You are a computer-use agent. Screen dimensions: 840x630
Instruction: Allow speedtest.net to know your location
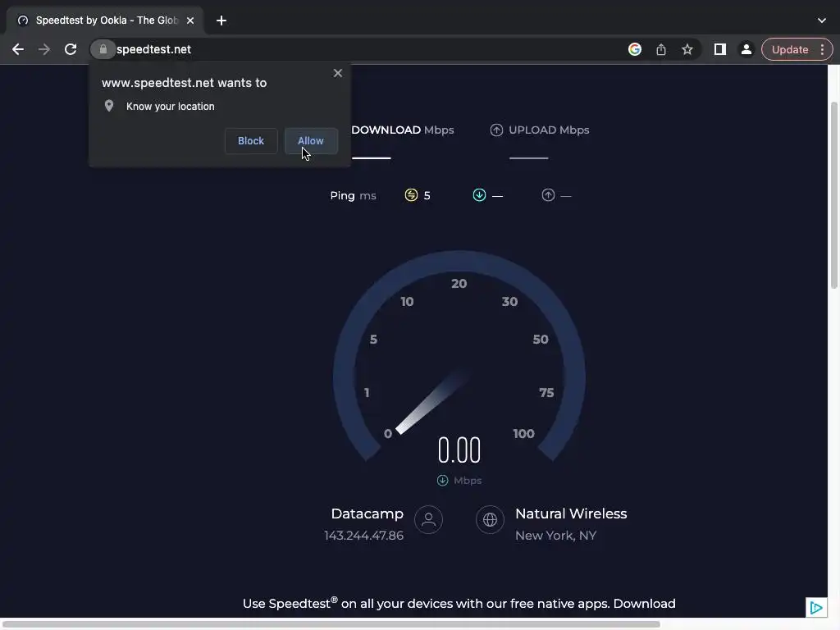[x=311, y=141]
